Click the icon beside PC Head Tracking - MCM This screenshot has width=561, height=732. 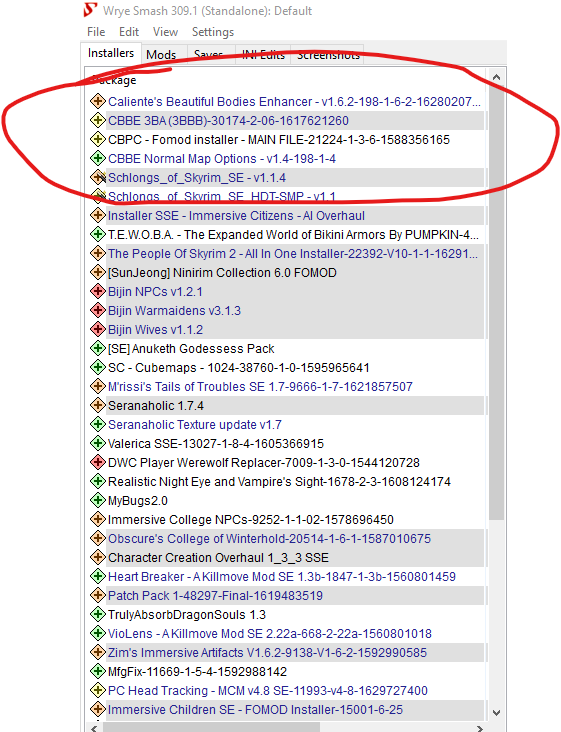tap(98, 691)
